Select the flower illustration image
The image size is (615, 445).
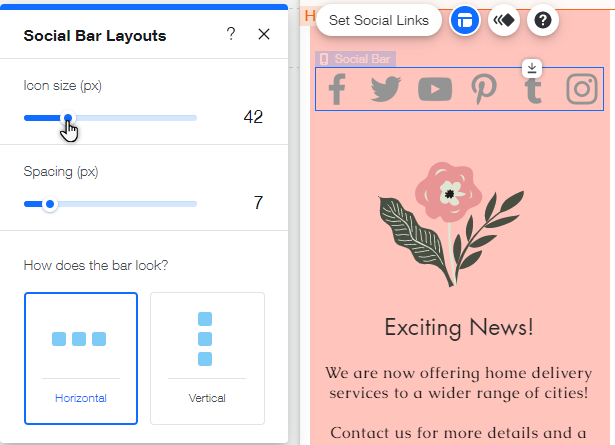[x=451, y=224]
